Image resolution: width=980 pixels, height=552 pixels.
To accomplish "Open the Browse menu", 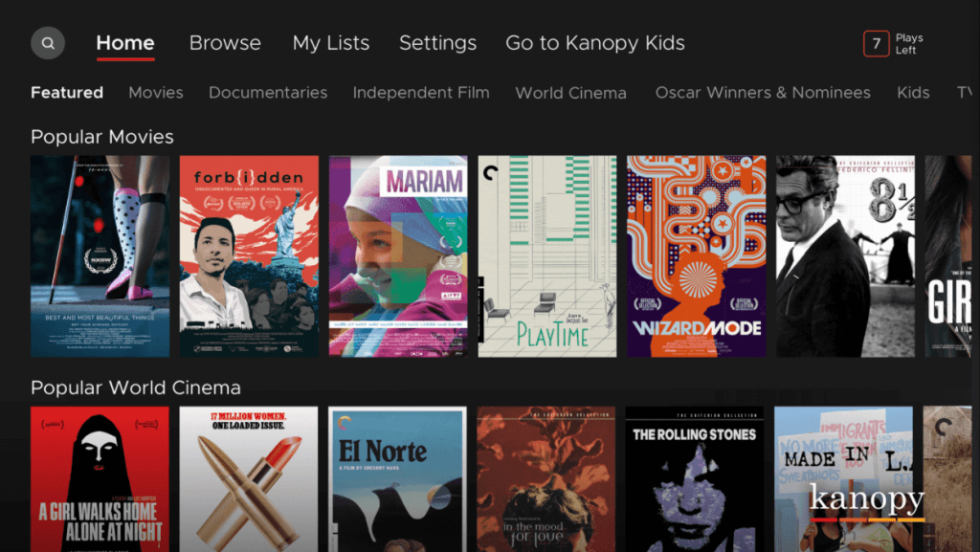I will 225,43.
